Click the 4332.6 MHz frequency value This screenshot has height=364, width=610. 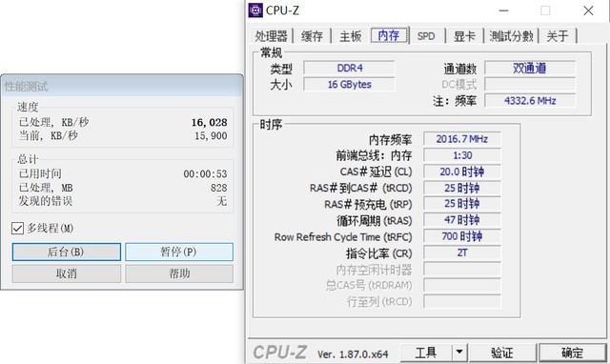530,101
